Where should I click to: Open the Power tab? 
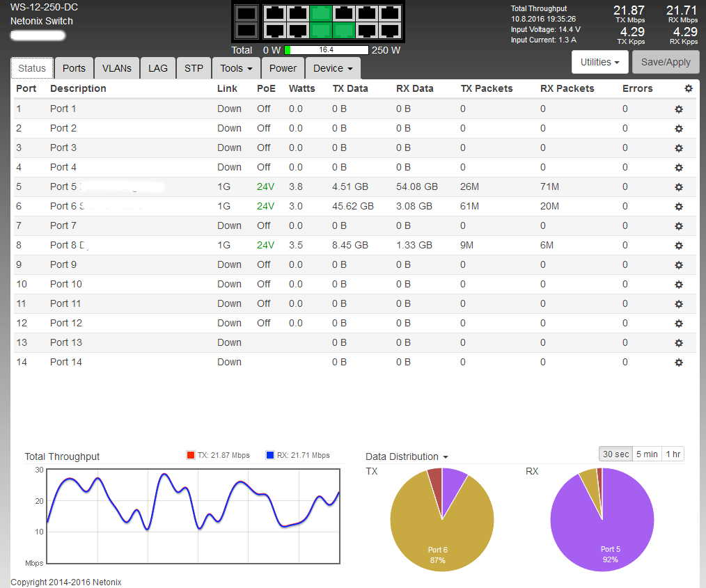[x=283, y=68]
